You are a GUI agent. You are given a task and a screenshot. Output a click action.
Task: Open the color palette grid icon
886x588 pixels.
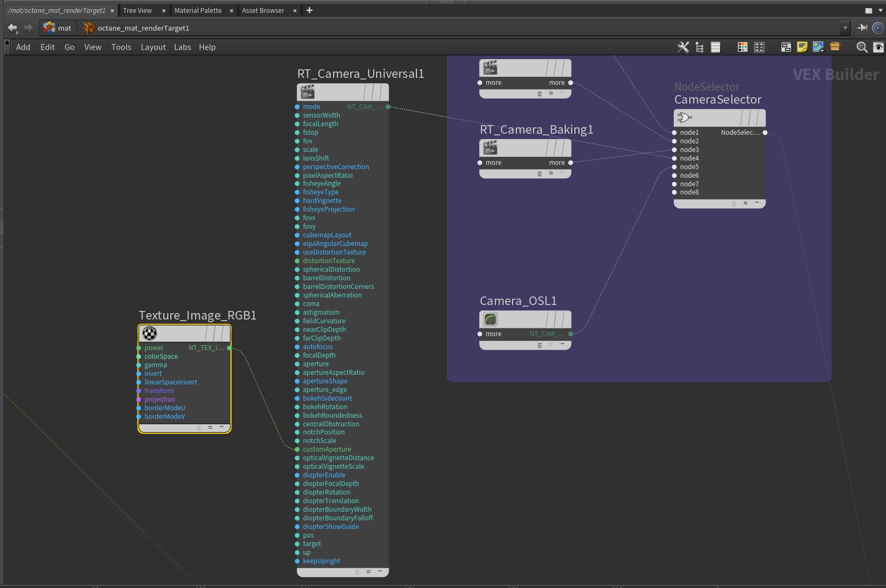point(743,47)
